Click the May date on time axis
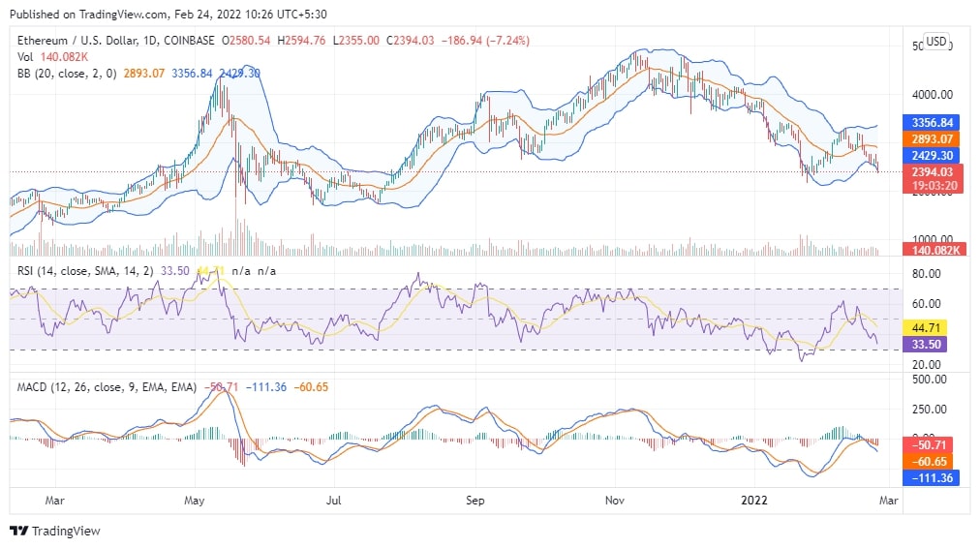The height and width of the screenshot is (548, 980). [194, 501]
